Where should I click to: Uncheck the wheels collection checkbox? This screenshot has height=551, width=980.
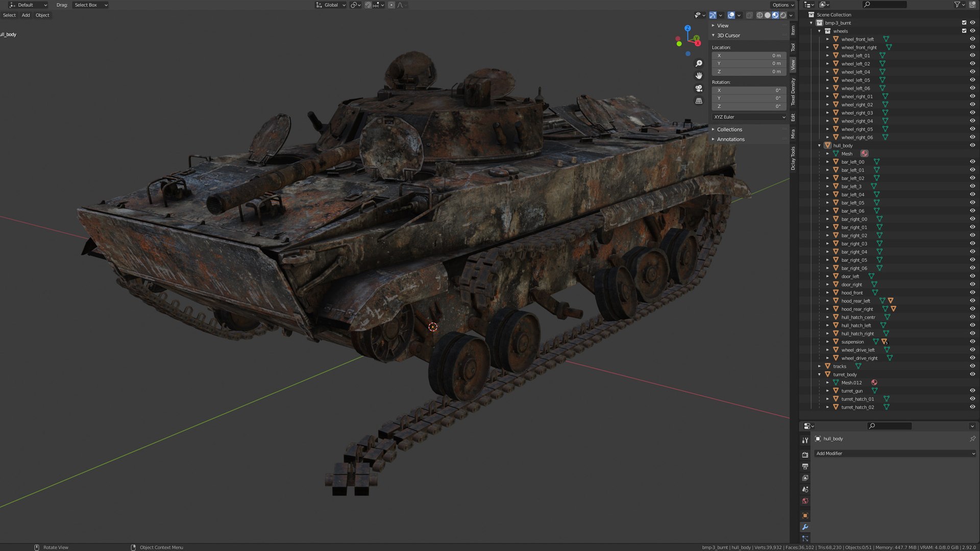click(x=964, y=31)
